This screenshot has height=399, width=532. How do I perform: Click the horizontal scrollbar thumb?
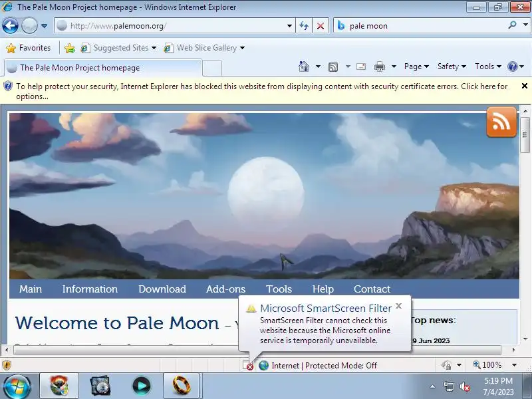[257, 350]
